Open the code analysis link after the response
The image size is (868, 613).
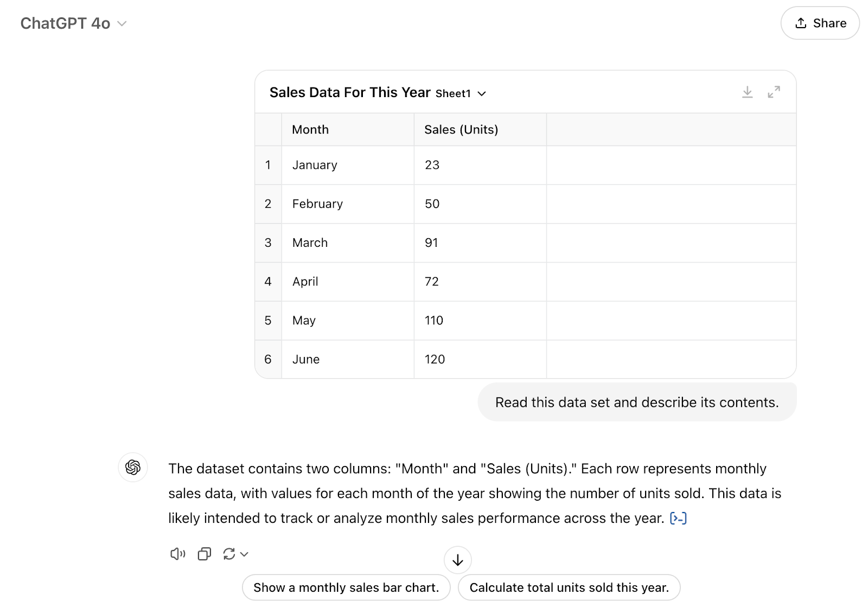[679, 518]
